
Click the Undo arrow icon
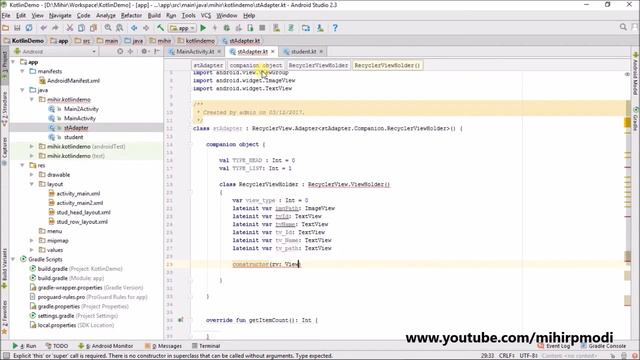tap(43, 28)
